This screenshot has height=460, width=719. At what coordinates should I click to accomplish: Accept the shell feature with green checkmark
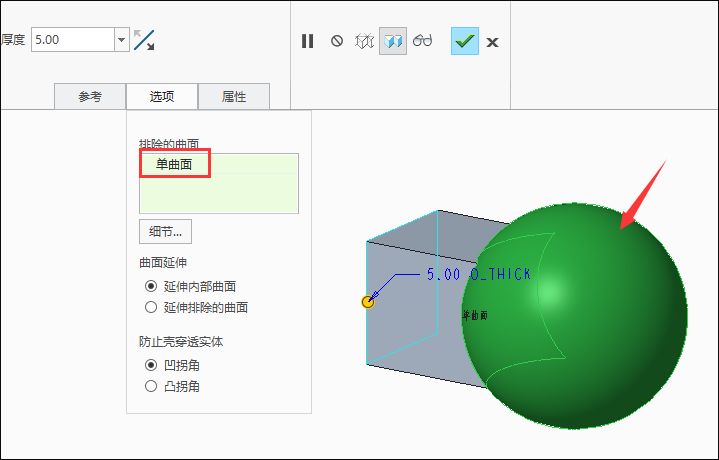point(465,41)
